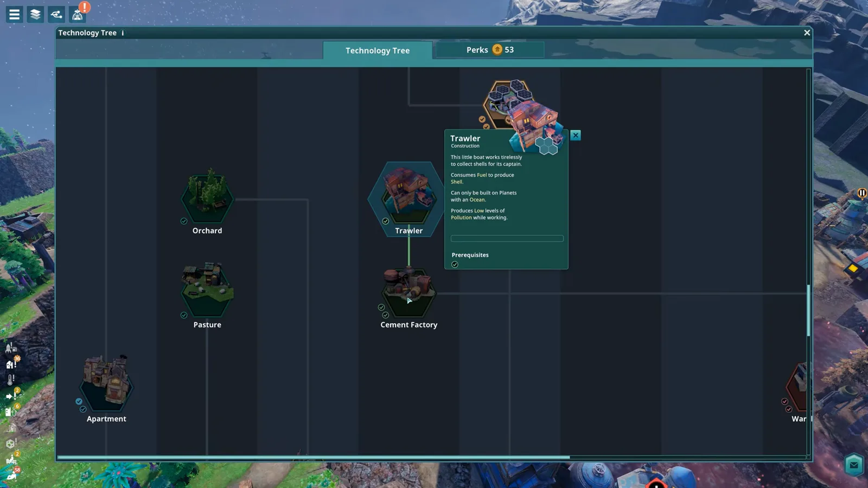This screenshot has width=868, height=488.
Task: Click the arrow alert icon with 2 badge
Action: point(12,395)
